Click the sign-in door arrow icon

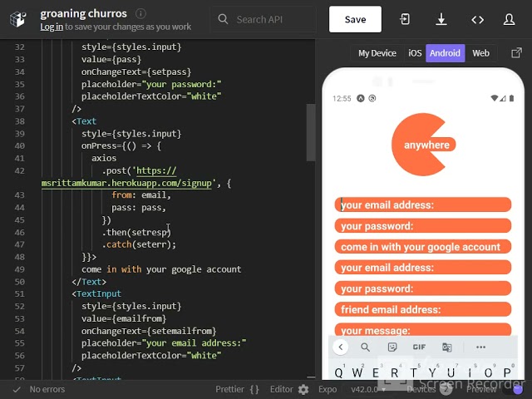click(x=405, y=19)
